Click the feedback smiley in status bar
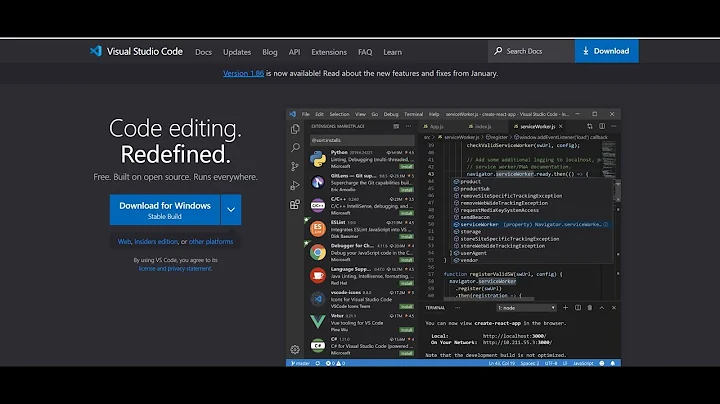The width and height of the screenshot is (720, 404). pos(602,363)
